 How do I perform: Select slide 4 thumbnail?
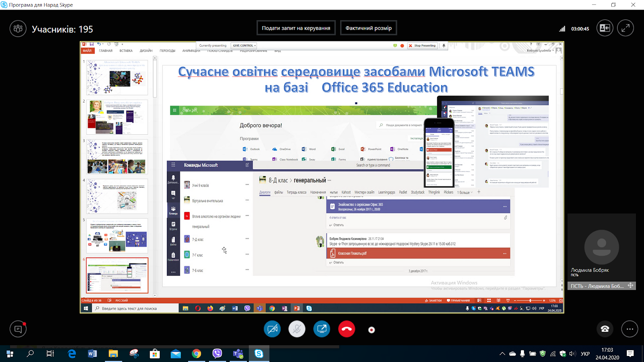[117, 196]
